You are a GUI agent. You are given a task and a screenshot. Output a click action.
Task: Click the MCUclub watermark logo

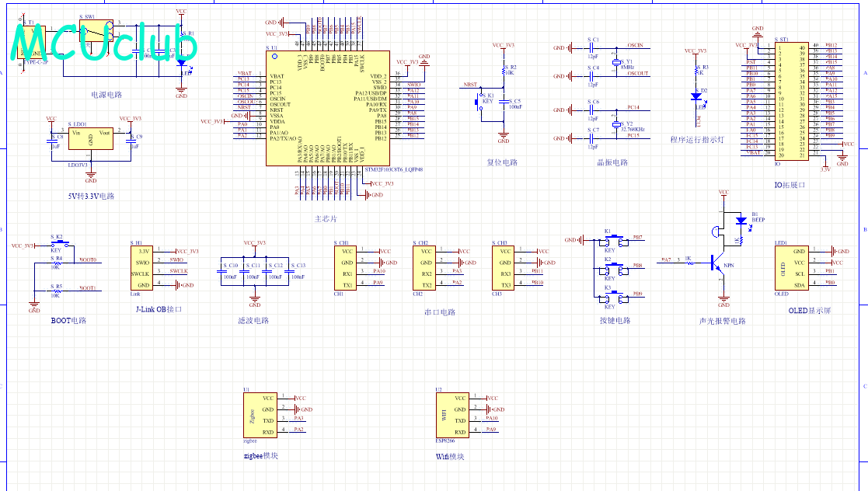(x=104, y=43)
